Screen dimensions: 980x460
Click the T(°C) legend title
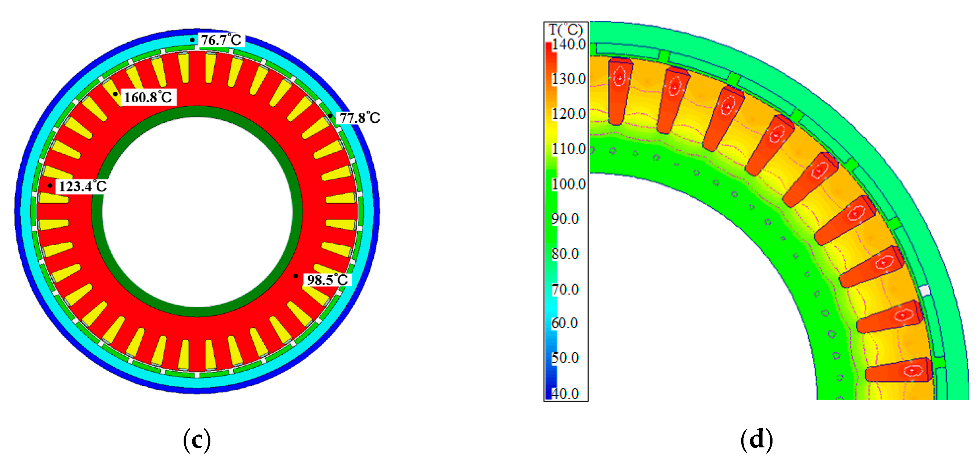point(566,29)
